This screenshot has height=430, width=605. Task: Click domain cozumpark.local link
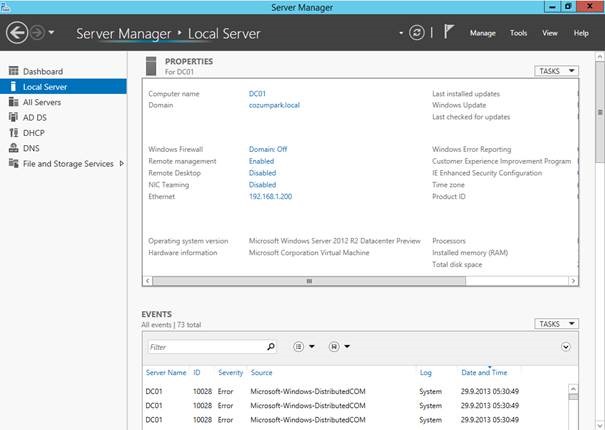[x=274, y=105]
